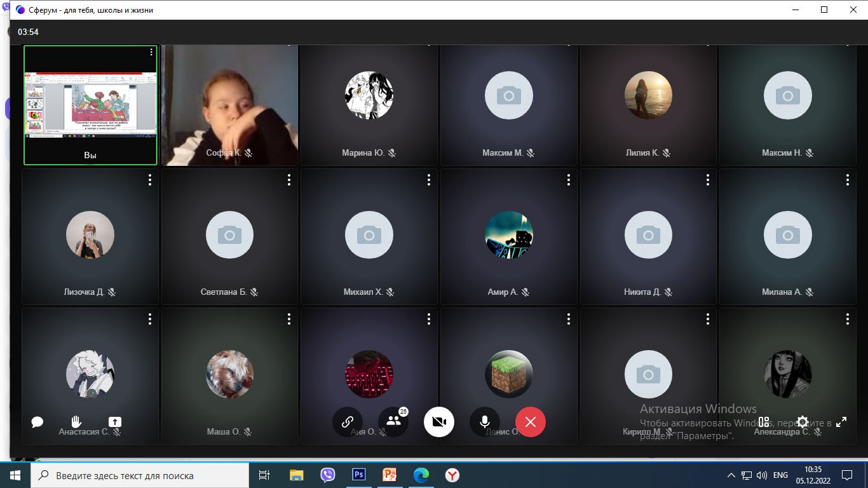
Task: Click muted mic icon next to Марина Ю.
Action: coord(392,153)
